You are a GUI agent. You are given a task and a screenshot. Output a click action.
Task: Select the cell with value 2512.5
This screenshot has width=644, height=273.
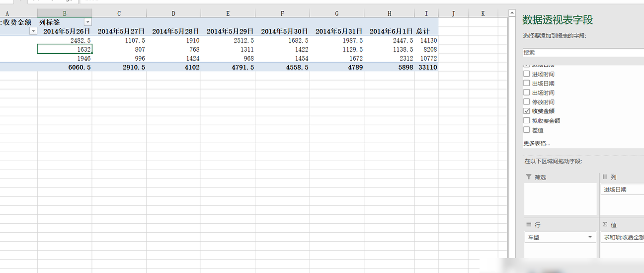[228, 40]
